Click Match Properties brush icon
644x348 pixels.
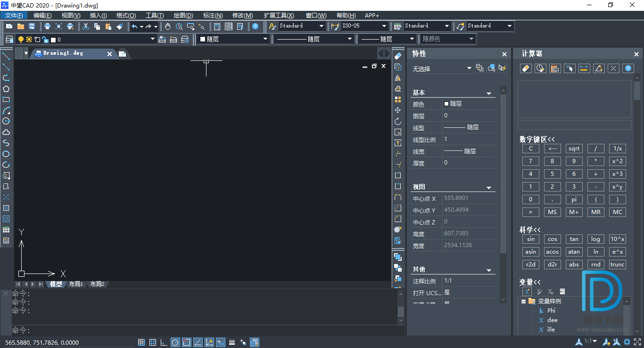(x=120, y=26)
